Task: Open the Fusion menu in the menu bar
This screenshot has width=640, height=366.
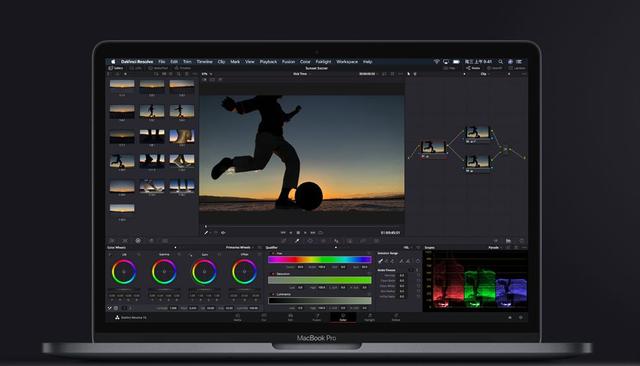Action: [288, 62]
